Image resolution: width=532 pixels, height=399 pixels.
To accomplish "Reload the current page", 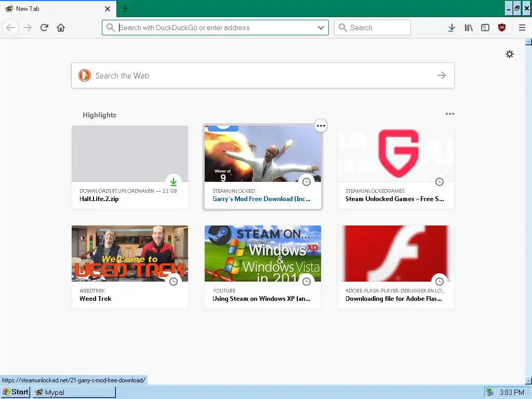I will click(44, 28).
